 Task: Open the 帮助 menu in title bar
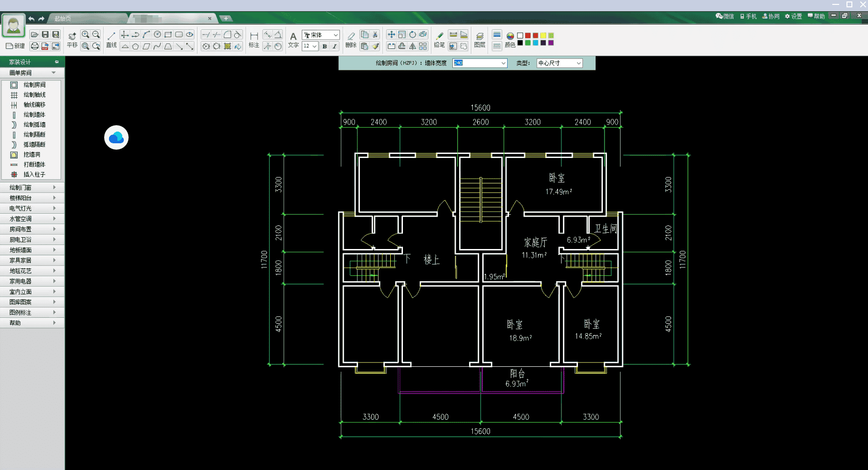pyautogui.click(x=816, y=16)
